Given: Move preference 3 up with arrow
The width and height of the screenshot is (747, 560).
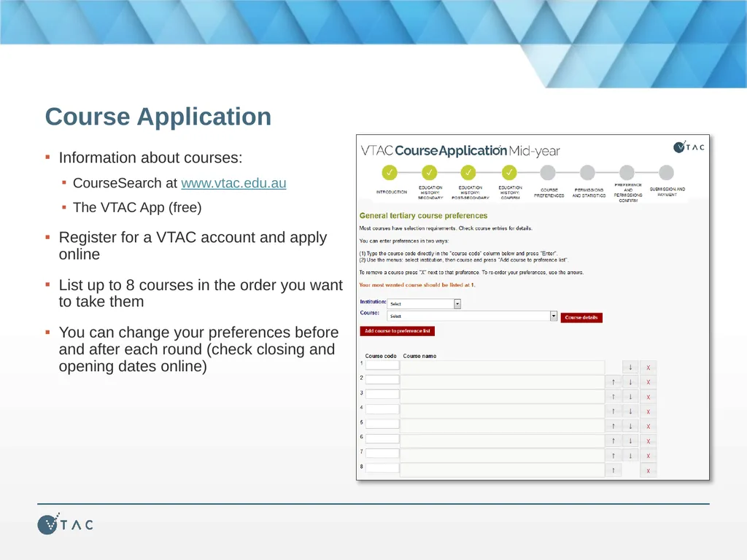Looking at the screenshot, I should pyautogui.click(x=613, y=397).
